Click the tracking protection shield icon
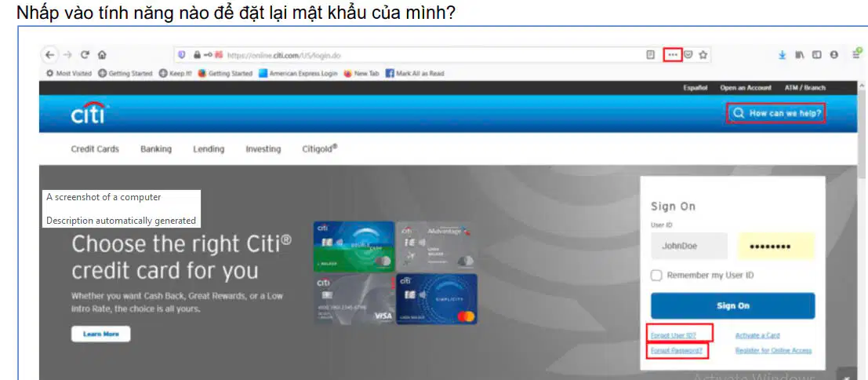868x380 pixels. [x=182, y=56]
